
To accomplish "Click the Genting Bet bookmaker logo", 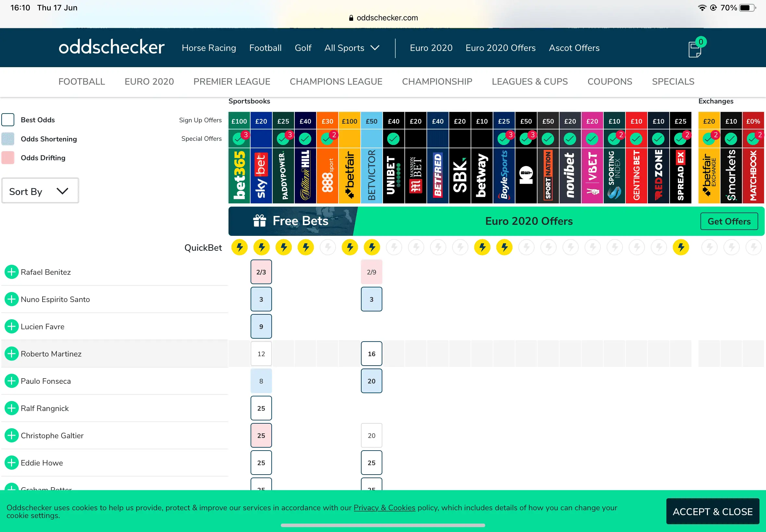I will (636, 175).
